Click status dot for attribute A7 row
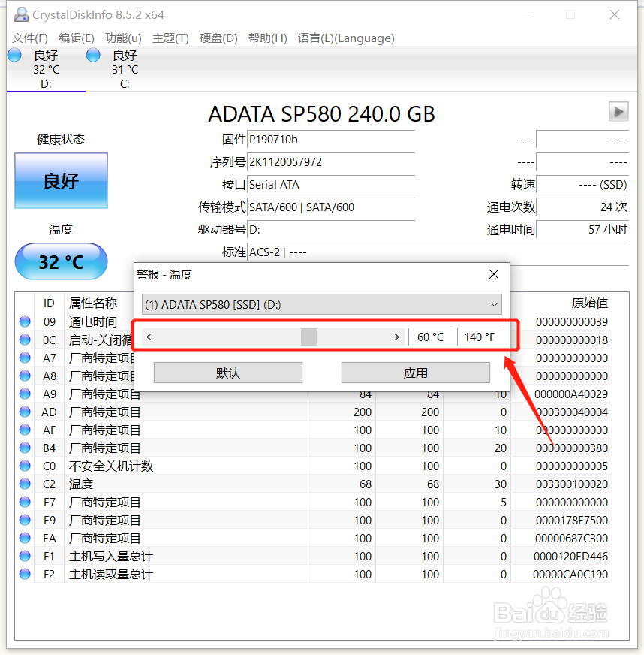 click(x=25, y=358)
